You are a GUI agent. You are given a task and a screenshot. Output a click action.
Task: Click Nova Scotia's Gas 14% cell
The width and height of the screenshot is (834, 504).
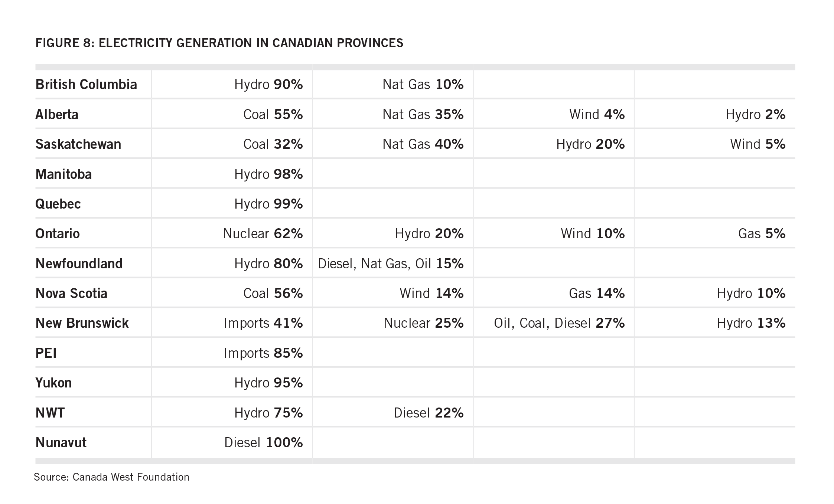pyautogui.click(x=596, y=293)
